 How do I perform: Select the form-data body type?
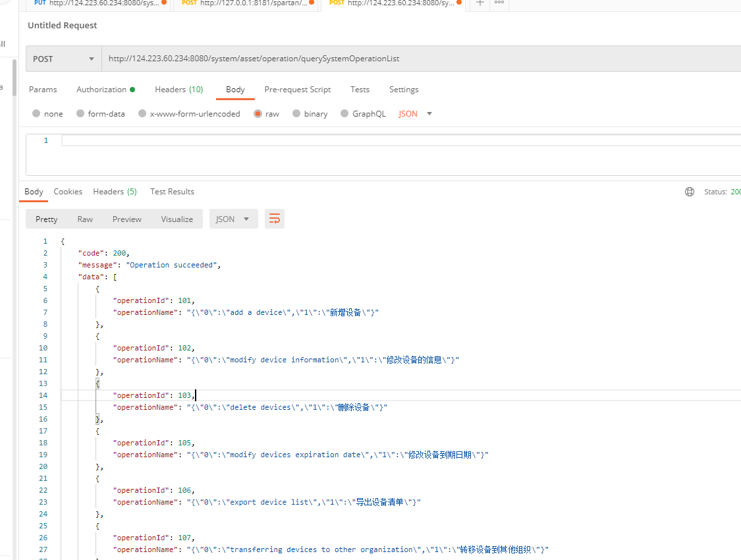(81, 114)
